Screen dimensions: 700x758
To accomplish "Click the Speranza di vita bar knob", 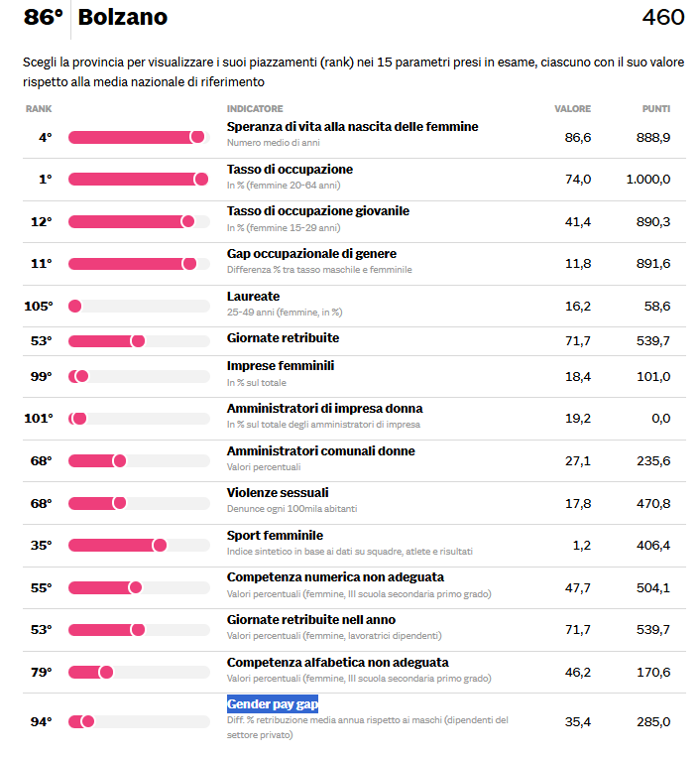I will pos(197,137).
